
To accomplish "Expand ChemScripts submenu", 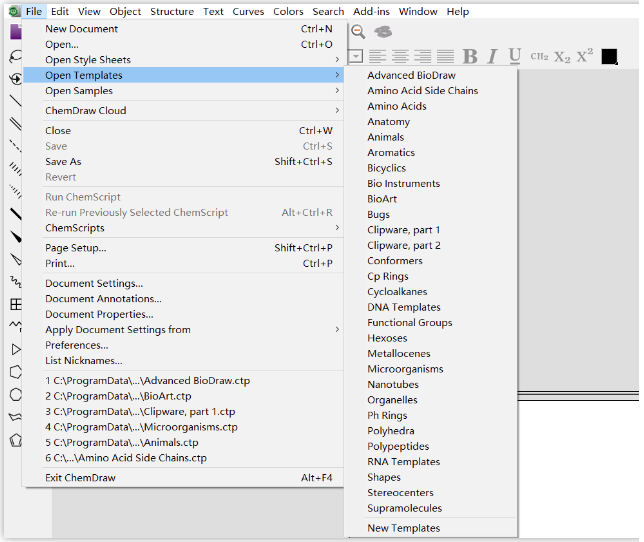I will pyautogui.click(x=183, y=228).
